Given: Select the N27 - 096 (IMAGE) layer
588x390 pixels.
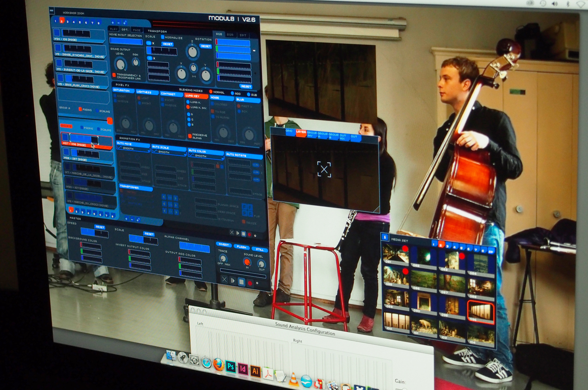Looking at the screenshot, I should point(87,141).
